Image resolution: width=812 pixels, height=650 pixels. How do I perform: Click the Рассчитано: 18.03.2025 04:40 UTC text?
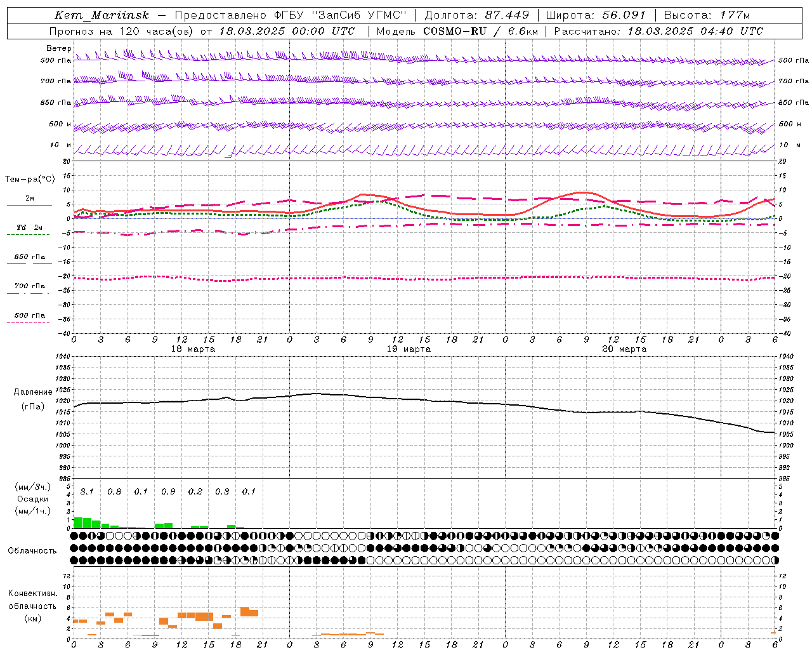tap(658, 31)
